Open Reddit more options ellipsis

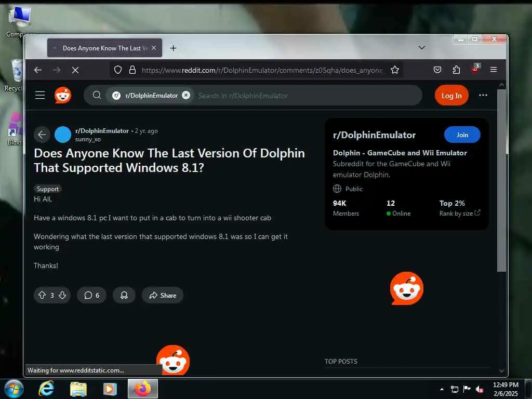[483, 96]
